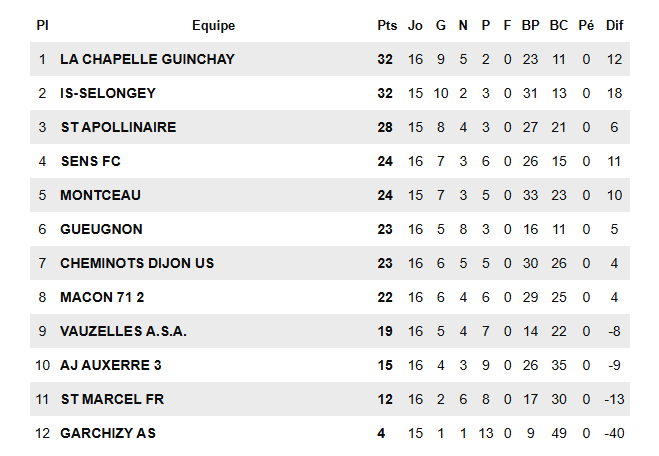The width and height of the screenshot is (659, 456).
Task: Click the ST MARCEL FR team name
Action: click(112, 399)
